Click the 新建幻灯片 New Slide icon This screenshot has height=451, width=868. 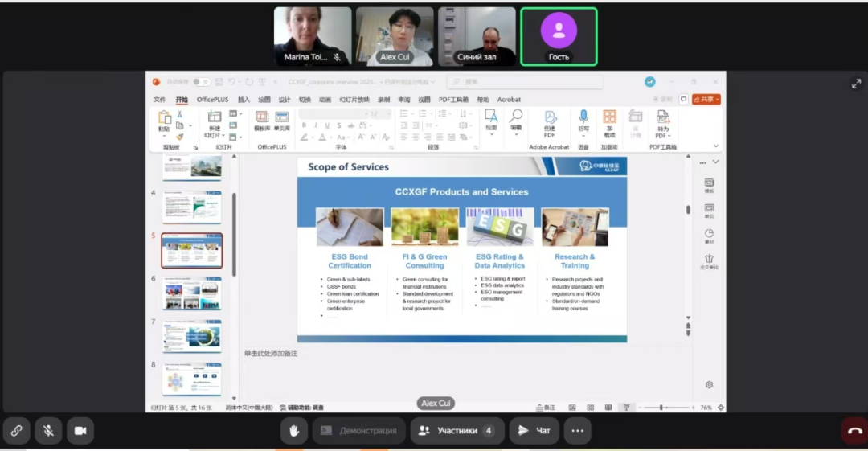tap(215, 117)
